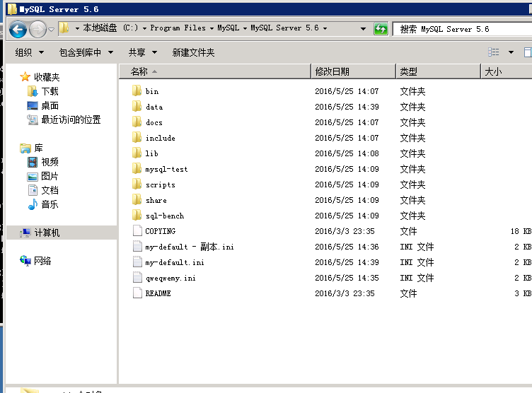Open the 包含到库中 menu
532x393 pixels.
point(86,52)
